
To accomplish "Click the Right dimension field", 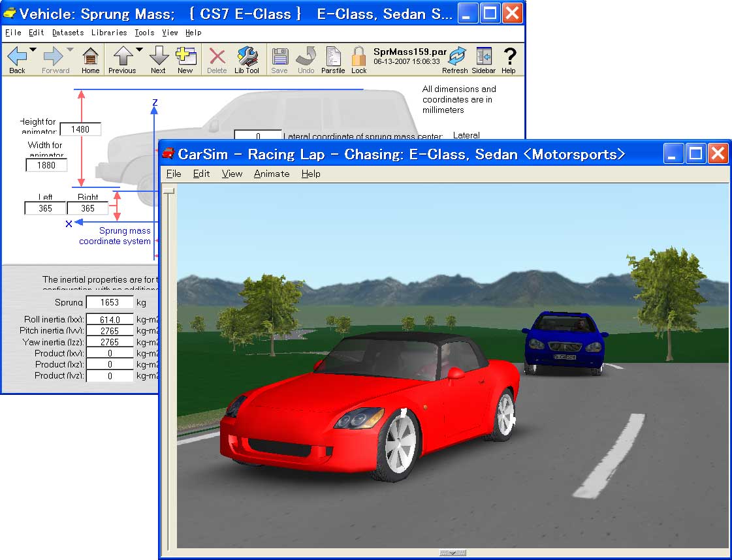I will 88,208.
